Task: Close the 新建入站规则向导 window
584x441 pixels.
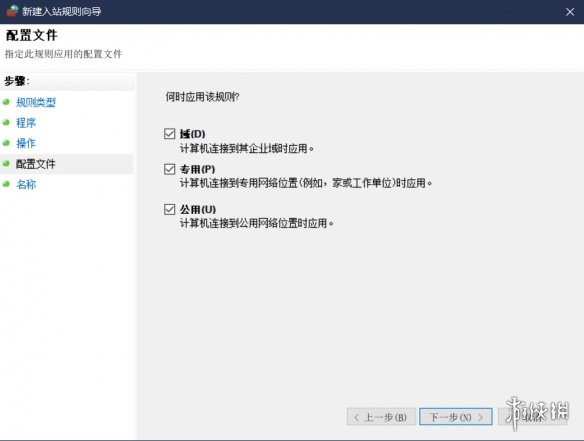Action: 570,12
